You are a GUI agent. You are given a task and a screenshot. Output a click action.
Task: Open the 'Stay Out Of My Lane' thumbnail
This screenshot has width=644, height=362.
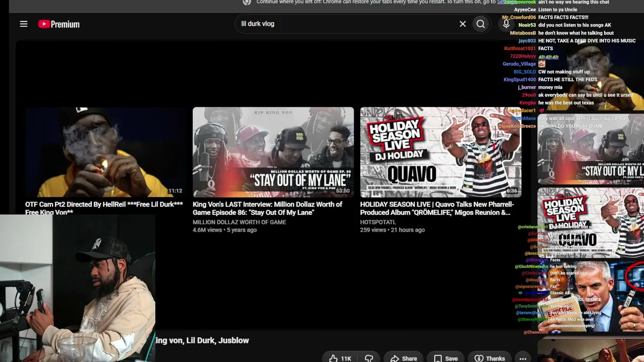tap(273, 152)
